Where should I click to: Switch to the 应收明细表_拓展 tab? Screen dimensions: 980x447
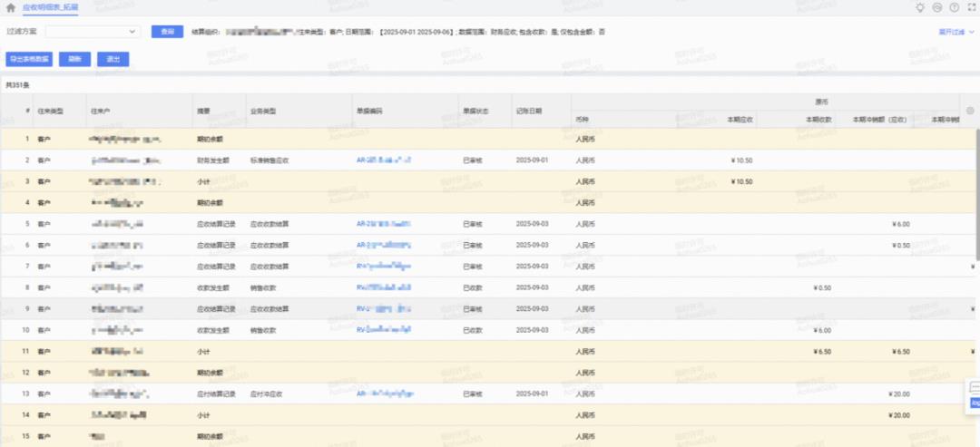[x=51, y=7]
